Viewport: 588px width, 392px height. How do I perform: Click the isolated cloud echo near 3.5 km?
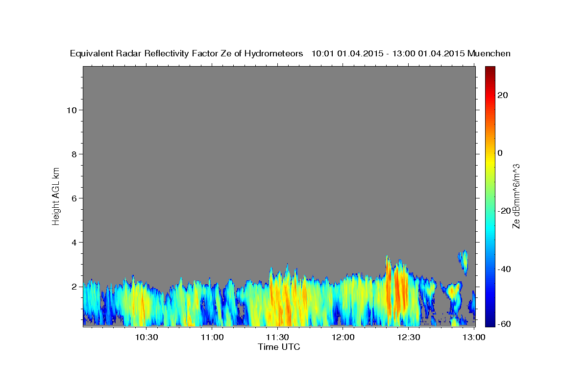tap(463, 261)
